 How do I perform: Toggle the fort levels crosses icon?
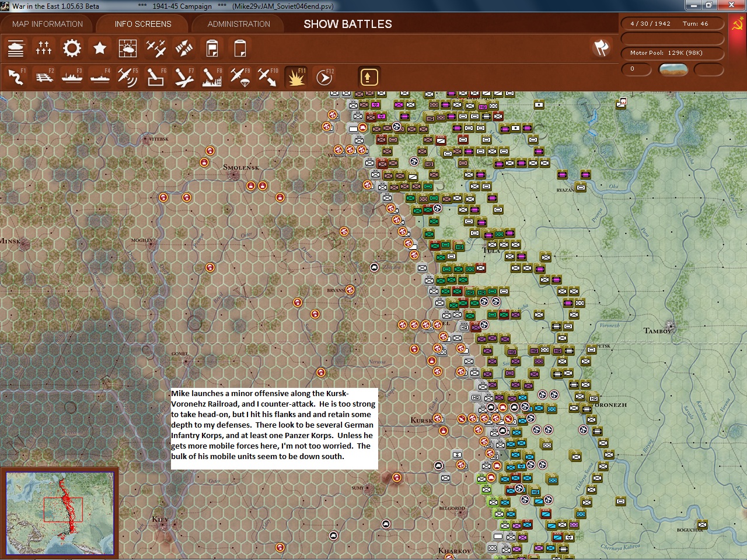point(44,48)
